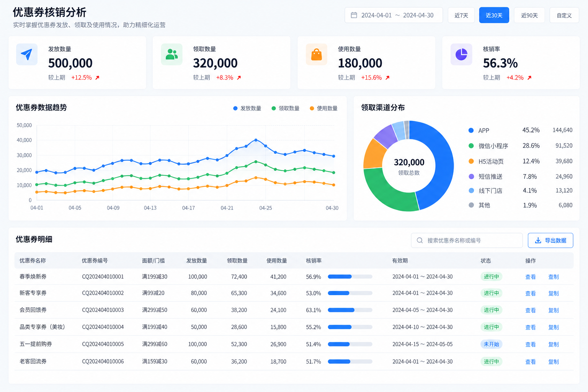The height and width of the screenshot is (392, 588).
Task: Click the orange shopping bag icon for 使用数量
Action: [317, 54]
